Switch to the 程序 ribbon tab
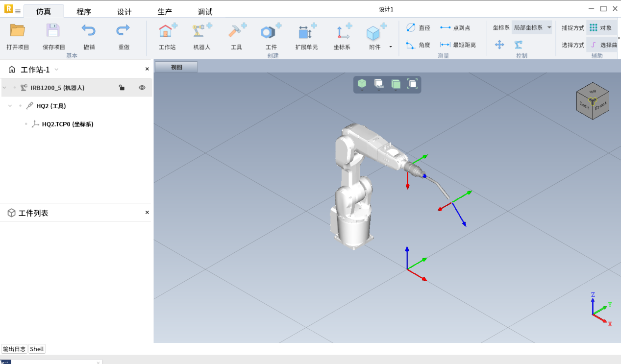 point(84,12)
